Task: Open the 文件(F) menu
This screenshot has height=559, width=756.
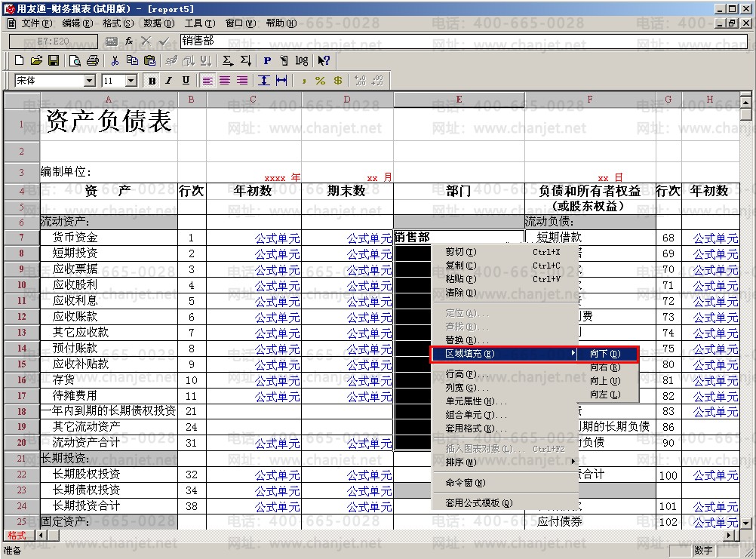Action: (36, 23)
